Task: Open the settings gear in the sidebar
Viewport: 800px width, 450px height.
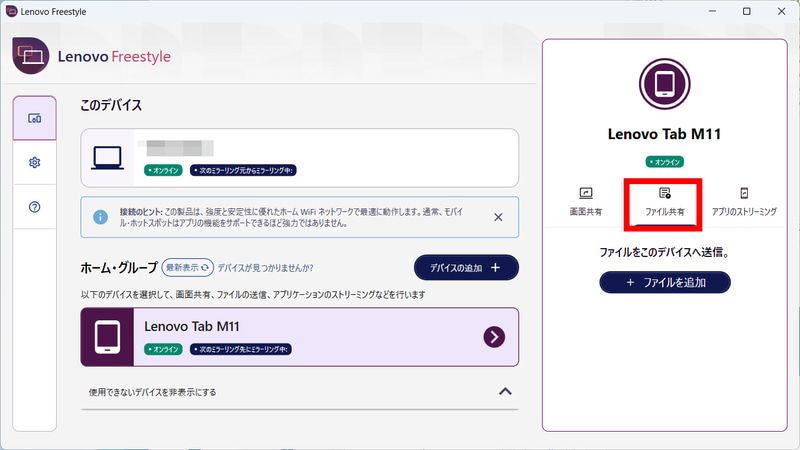Action: (x=35, y=162)
